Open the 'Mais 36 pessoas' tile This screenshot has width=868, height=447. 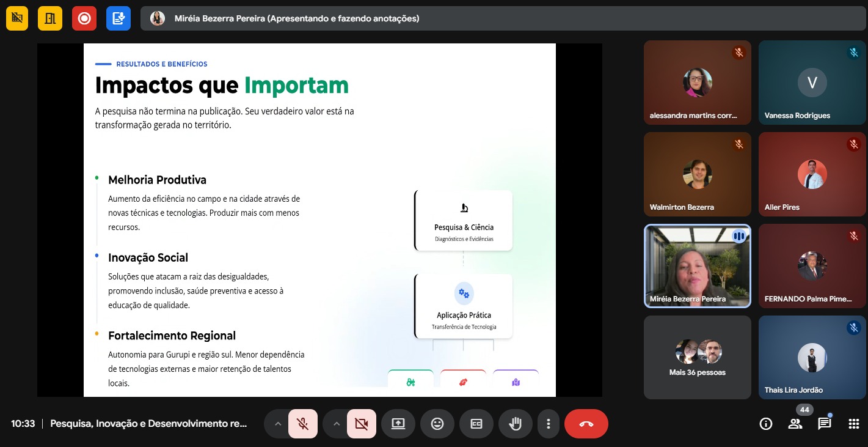click(697, 358)
